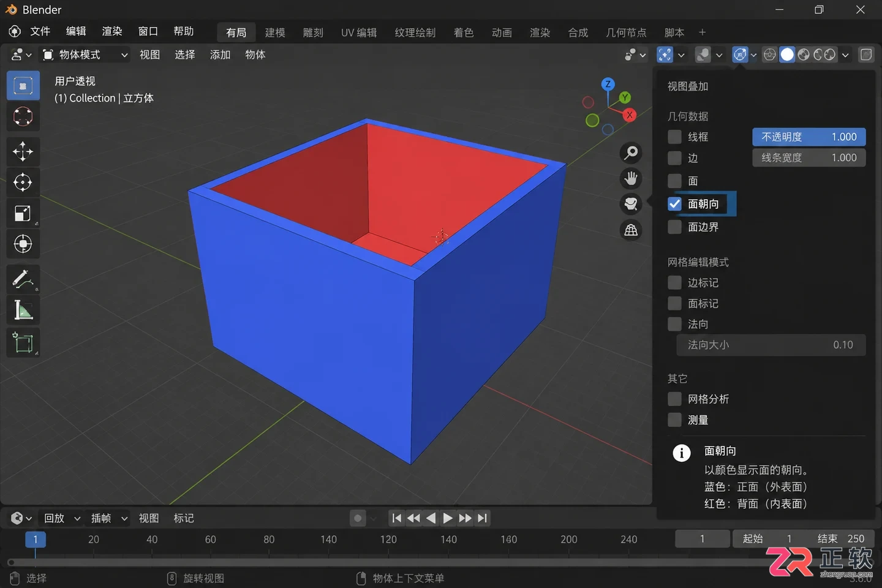Select the Box Select tool
The image size is (882, 588).
pos(23,86)
